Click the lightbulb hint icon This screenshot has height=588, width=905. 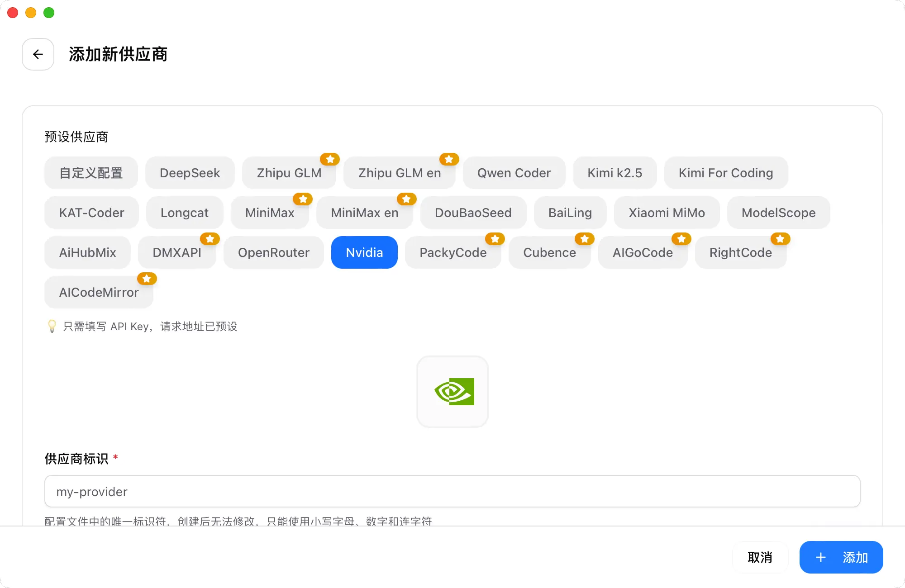(52, 326)
